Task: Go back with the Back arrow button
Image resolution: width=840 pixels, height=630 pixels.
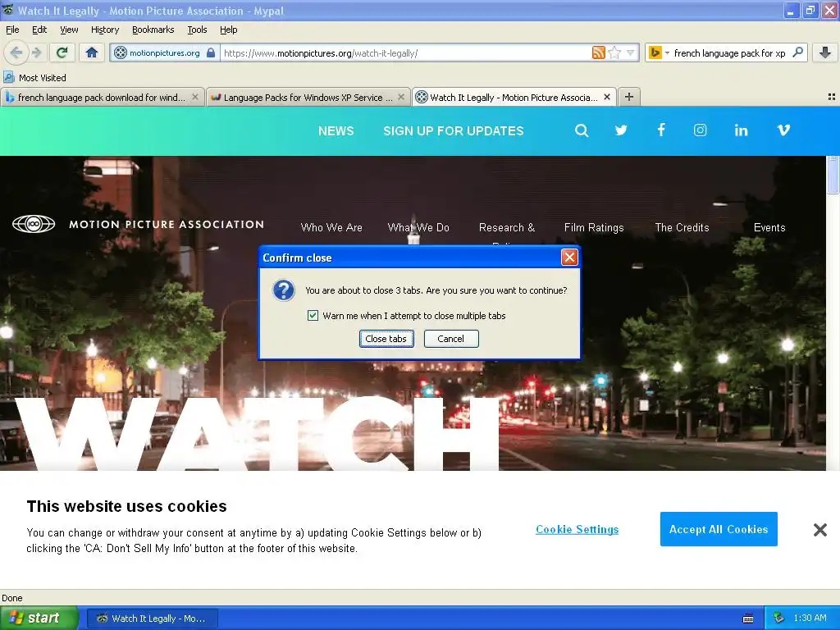Action: click(16, 52)
